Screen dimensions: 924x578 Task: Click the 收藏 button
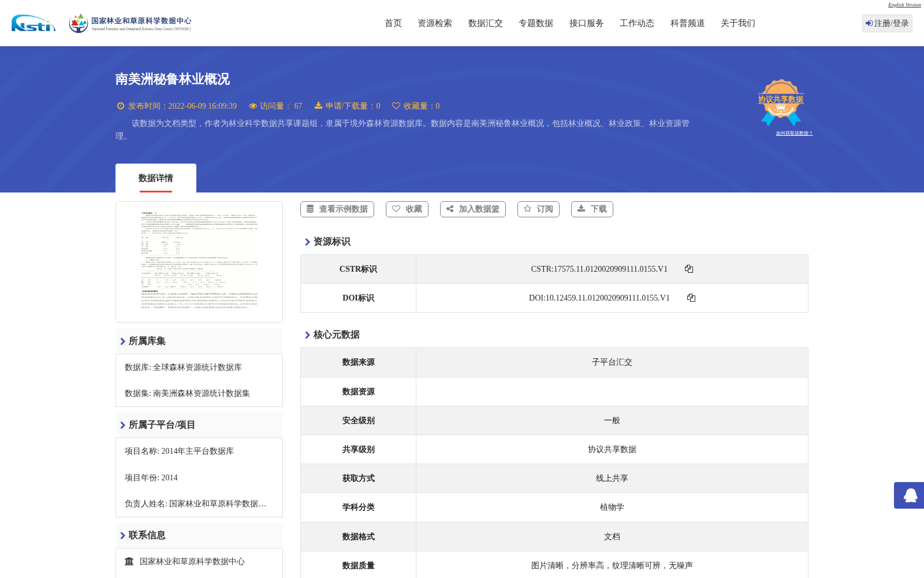coord(407,209)
